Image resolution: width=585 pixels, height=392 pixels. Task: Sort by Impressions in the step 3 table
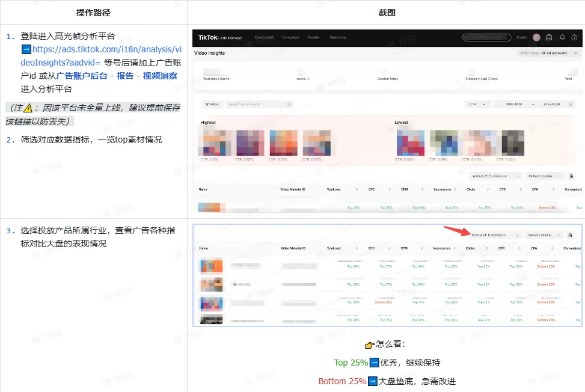point(455,248)
